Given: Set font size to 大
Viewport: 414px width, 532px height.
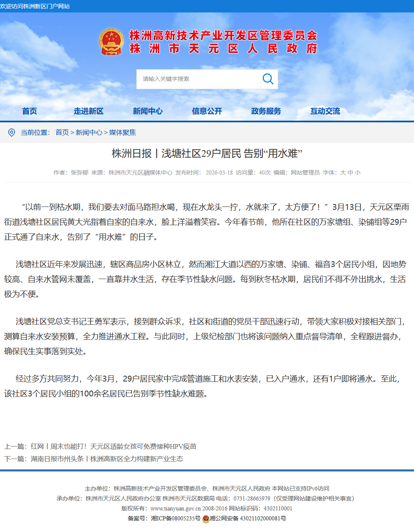Looking at the screenshot, I should (343, 172).
